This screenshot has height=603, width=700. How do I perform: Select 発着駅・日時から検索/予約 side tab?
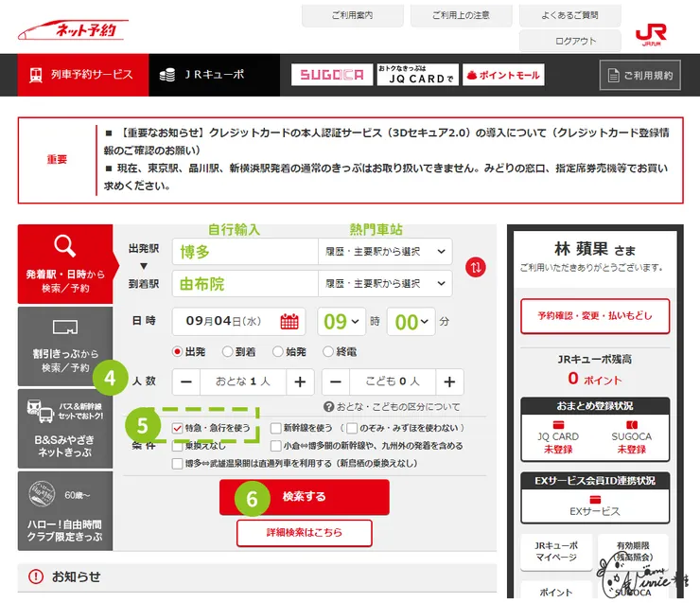click(65, 264)
